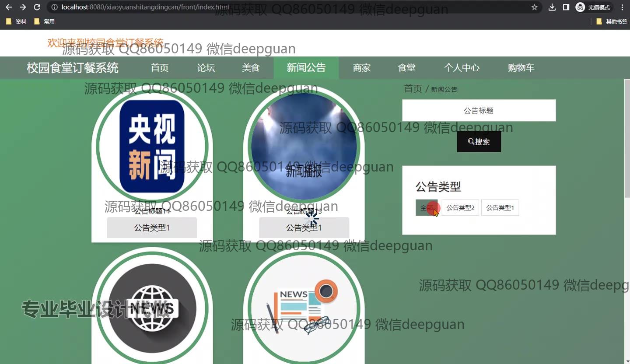Open the incognito 无痕模式 profile indicator
Viewport: 630px width, 364px height.
[593, 7]
